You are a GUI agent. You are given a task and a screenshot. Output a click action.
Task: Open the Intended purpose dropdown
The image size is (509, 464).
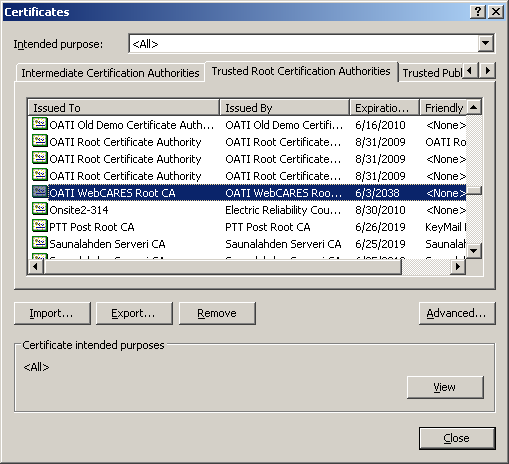pyautogui.click(x=486, y=43)
